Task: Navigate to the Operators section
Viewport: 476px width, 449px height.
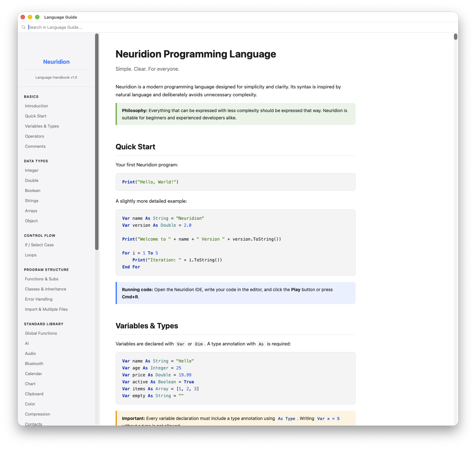Action: coord(34,136)
